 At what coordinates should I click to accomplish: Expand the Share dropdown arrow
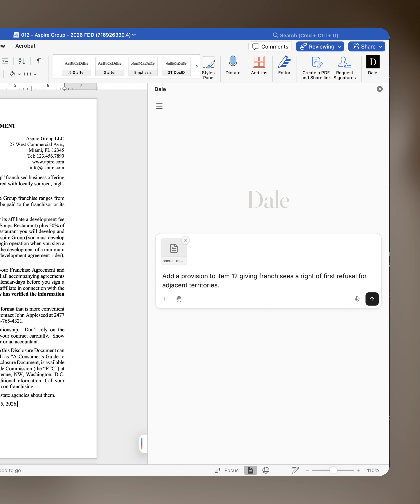381,47
